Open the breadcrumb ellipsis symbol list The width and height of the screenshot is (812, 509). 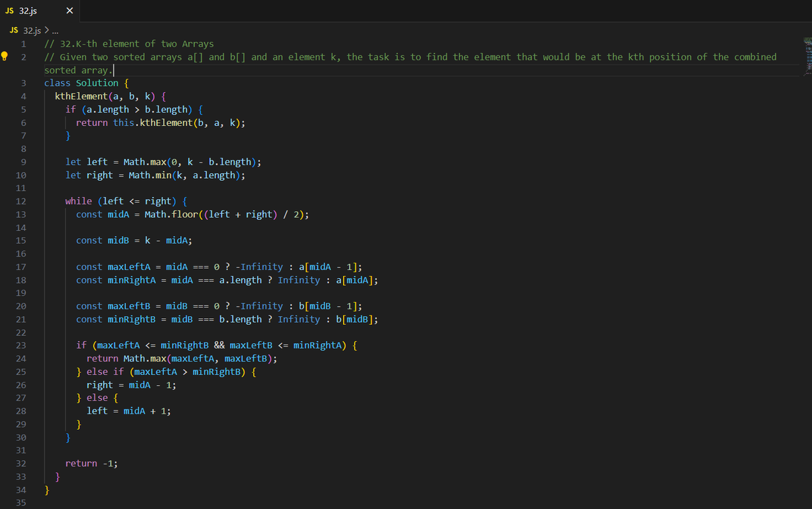point(56,30)
